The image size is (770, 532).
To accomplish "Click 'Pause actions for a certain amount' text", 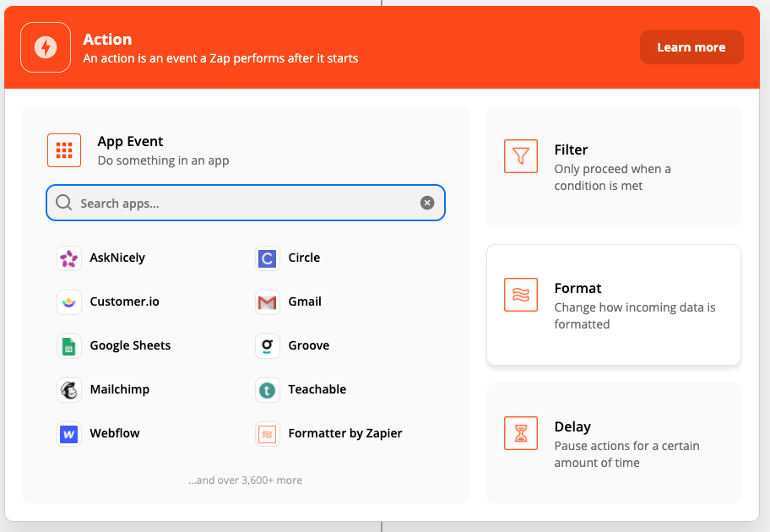I will pyautogui.click(x=627, y=454).
